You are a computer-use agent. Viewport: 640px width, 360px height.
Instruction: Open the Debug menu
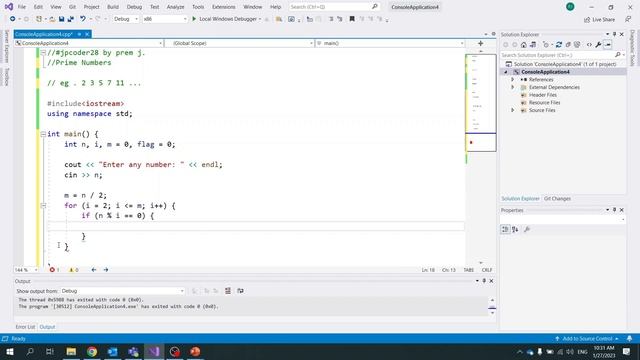[x=134, y=7]
